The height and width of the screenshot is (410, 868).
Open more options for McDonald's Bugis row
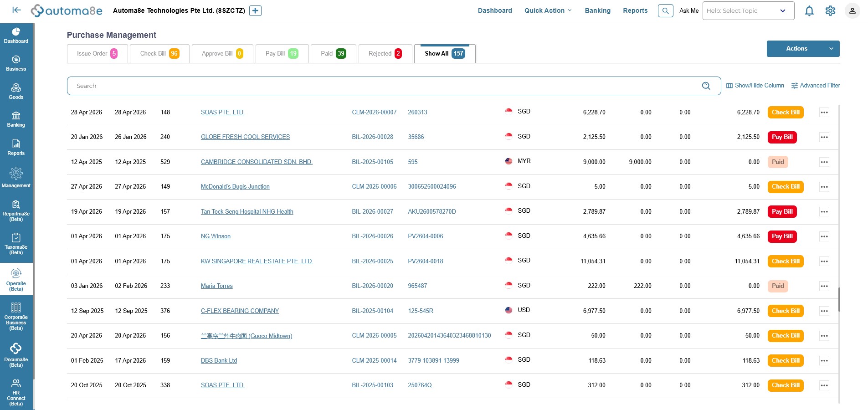(824, 187)
